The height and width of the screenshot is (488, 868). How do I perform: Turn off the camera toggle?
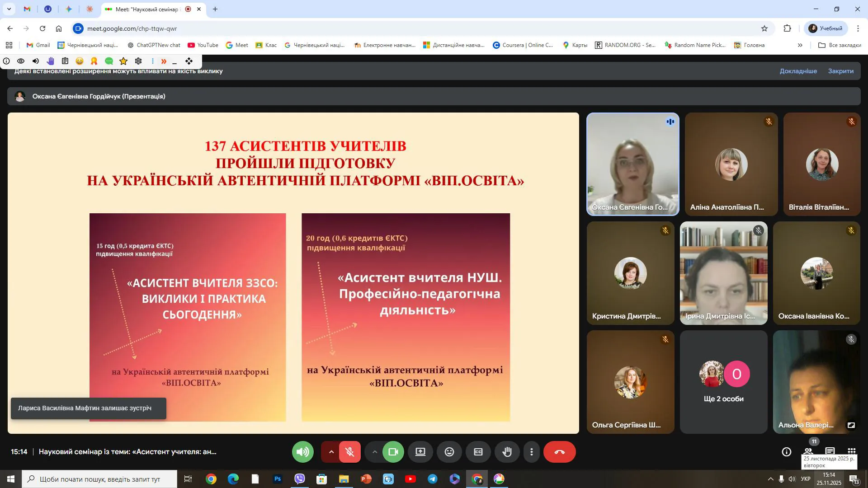tap(393, 452)
